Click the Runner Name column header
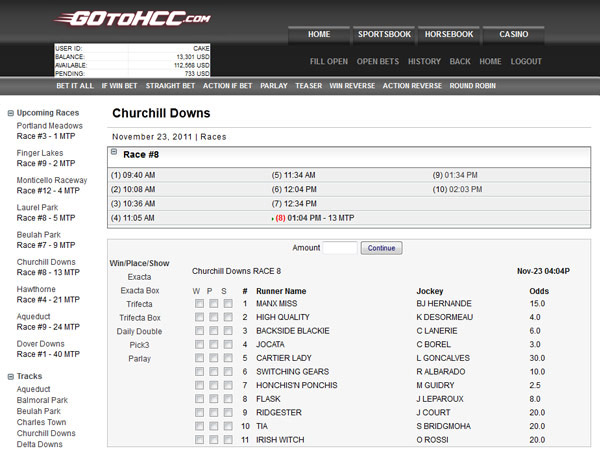Viewport: 600px width, 450px height. pos(281,291)
